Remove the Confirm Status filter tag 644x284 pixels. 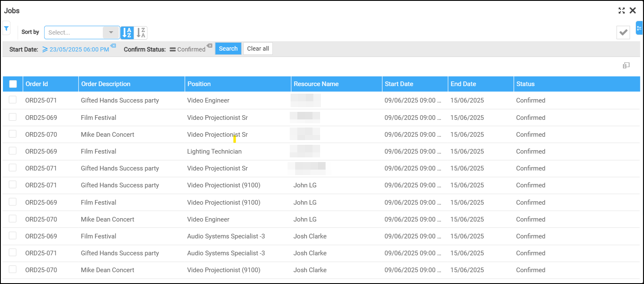pyautogui.click(x=209, y=46)
